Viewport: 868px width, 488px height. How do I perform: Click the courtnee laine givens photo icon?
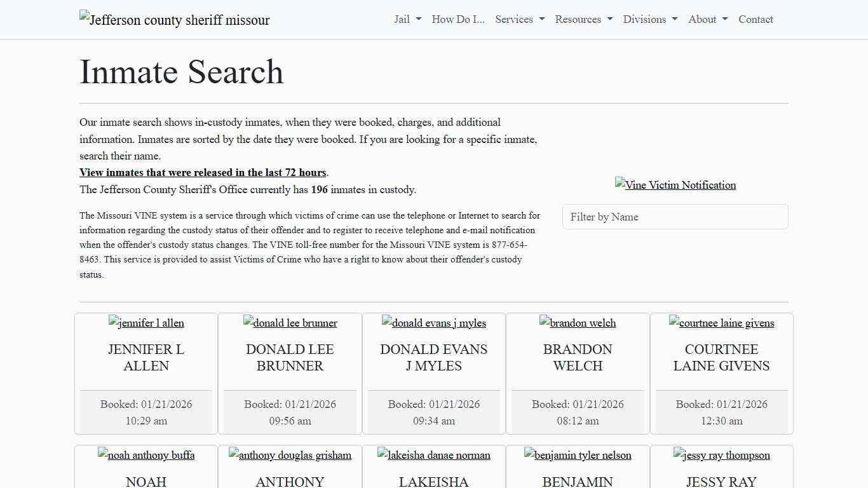click(x=722, y=323)
